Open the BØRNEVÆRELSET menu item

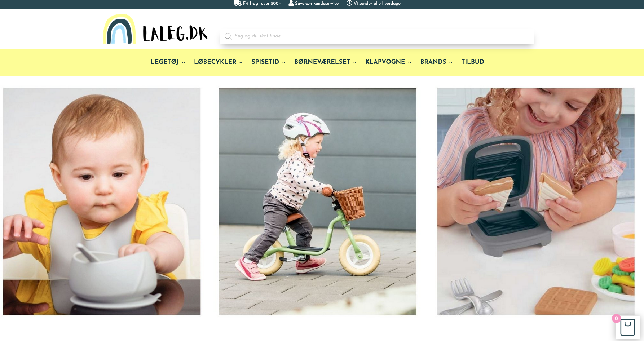point(322,62)
